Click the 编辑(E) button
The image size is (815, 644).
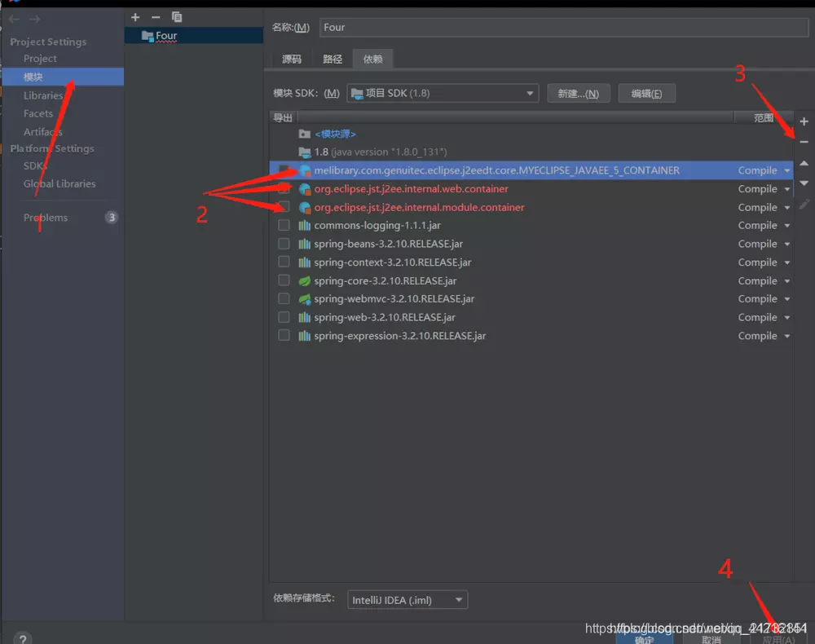pos(646,94)
